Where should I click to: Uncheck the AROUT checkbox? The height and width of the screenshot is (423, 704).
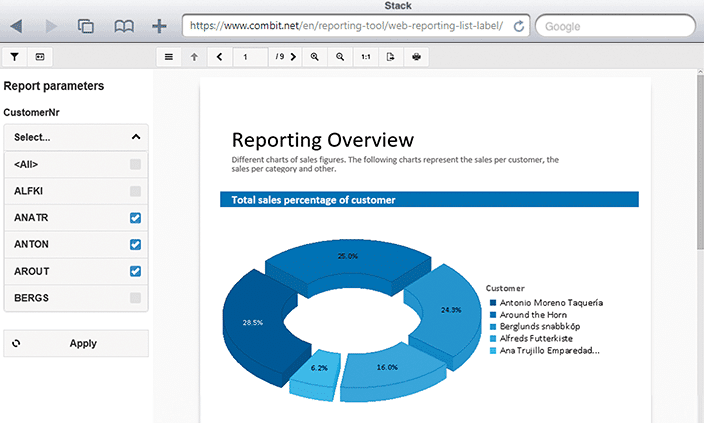point(135,271)
